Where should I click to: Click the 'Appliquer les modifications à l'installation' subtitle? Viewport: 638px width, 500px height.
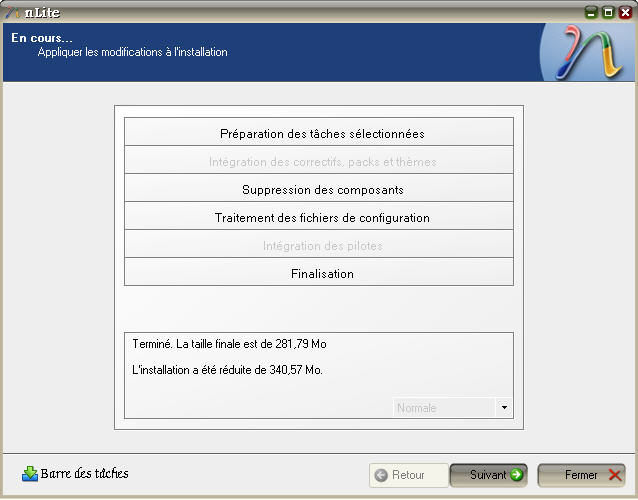[x=133, y=52]
